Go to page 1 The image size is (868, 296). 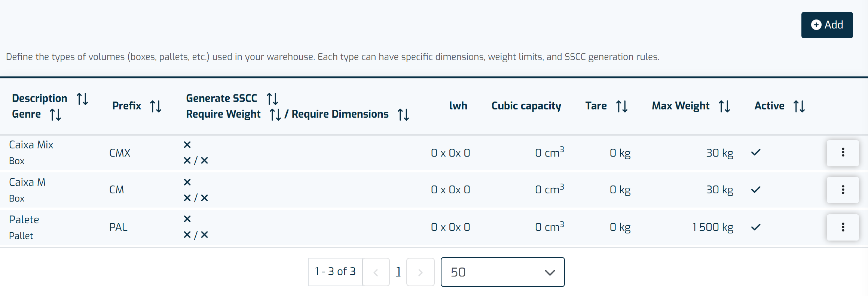pos(398,272)
